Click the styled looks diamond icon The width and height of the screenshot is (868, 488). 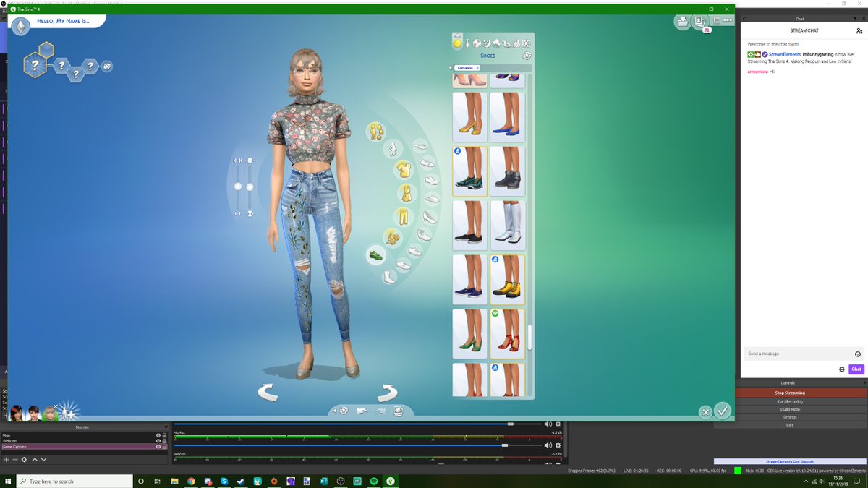click(x=527, y=56)
